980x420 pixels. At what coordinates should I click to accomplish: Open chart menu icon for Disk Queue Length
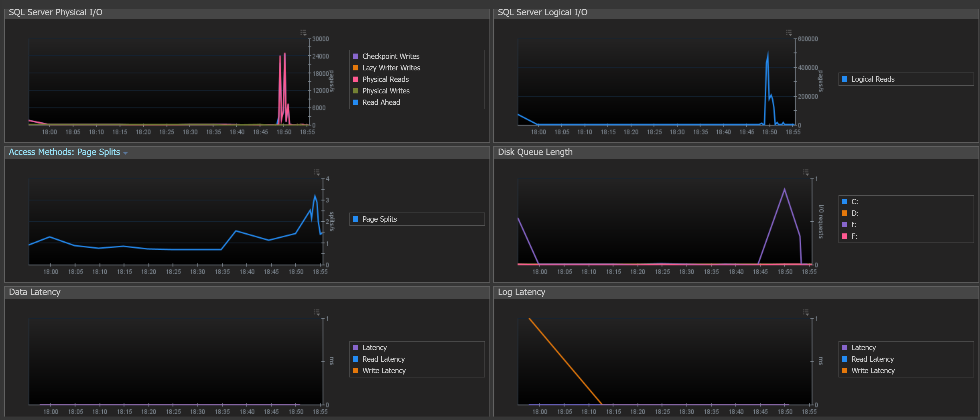pos(806,172)
